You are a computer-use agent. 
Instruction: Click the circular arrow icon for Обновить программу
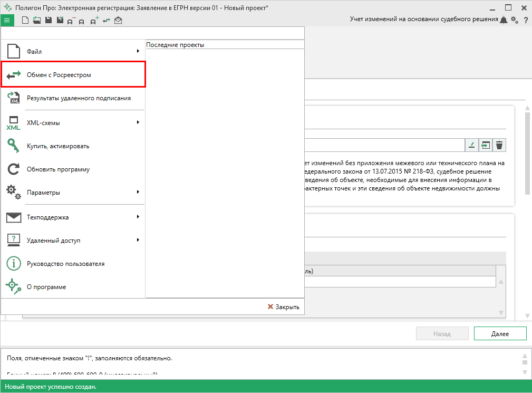(x=14, y=169)
